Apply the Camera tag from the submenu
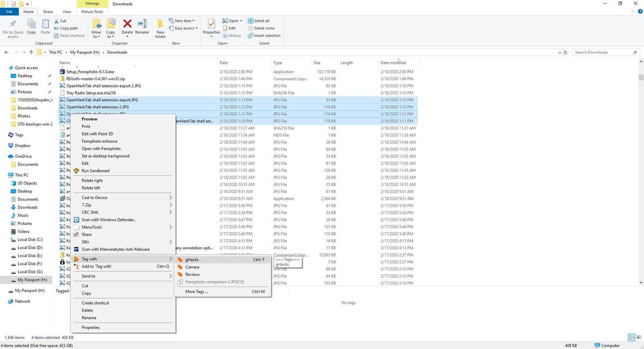The height and width of the screenshot is (349, 644). tap(192, 267)
